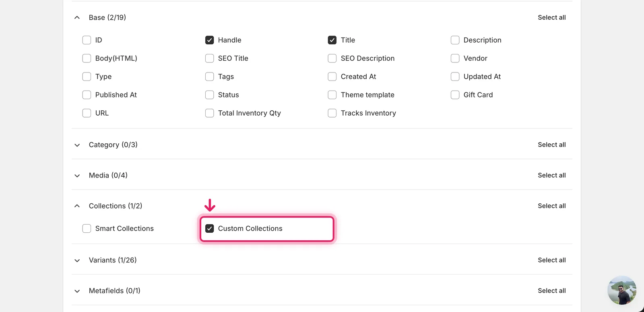Screen dimensions: 644x312
Task: Enable the Description checkbox
Action: point(455,40)
